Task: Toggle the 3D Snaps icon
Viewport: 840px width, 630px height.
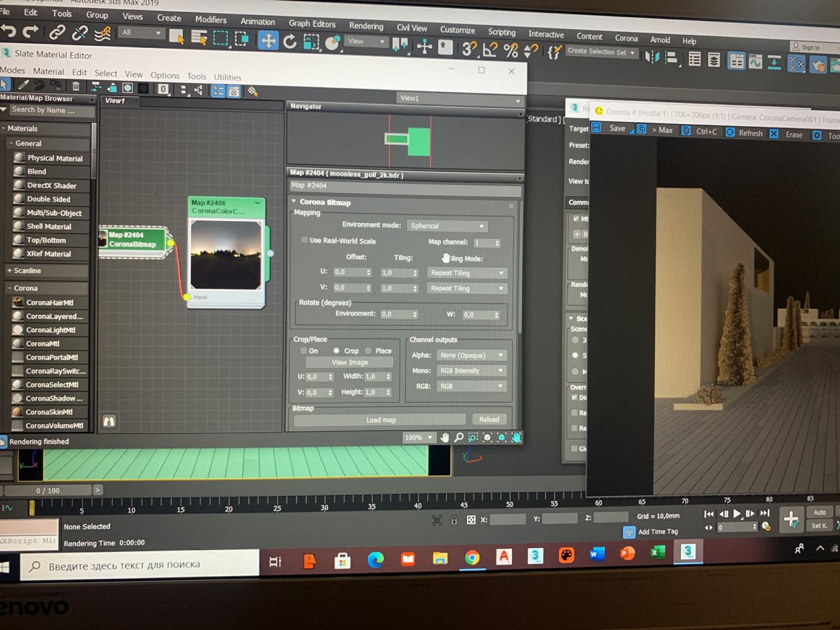Action: (x=469, y=49)
